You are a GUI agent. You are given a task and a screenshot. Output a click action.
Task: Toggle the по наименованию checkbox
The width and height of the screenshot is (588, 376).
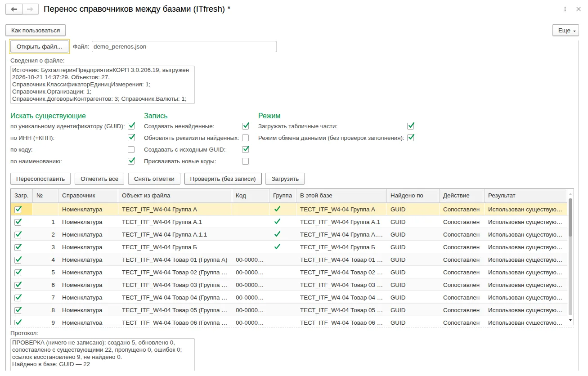click(131, 161)
